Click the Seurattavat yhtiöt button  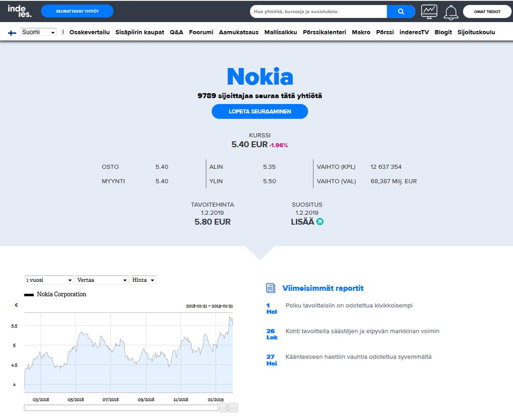(x=77, y=11)
